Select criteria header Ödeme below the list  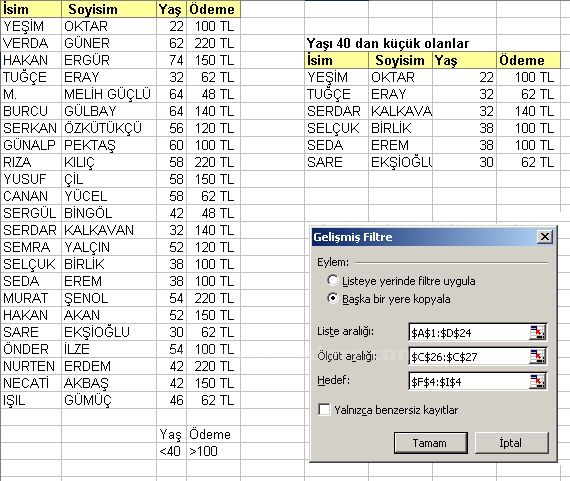[x=213, y=434]
